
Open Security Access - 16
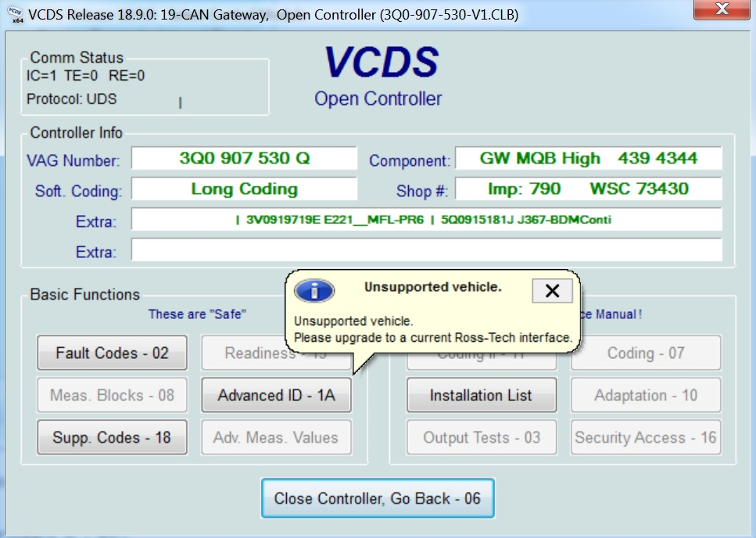(x=645, y=437)
